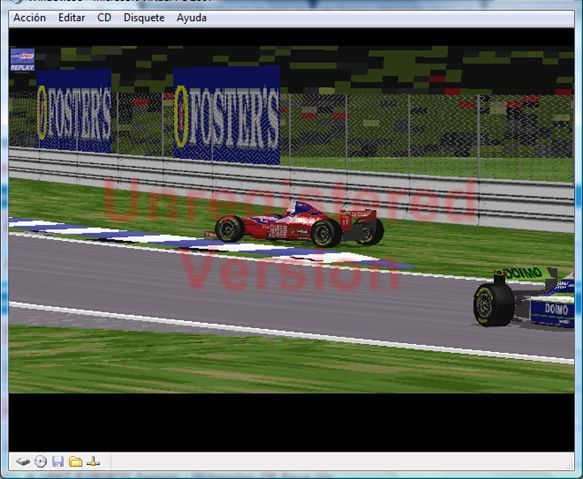Click the network adapter status icon
This screenshot has width=583, height=479.
pos(93,462)
